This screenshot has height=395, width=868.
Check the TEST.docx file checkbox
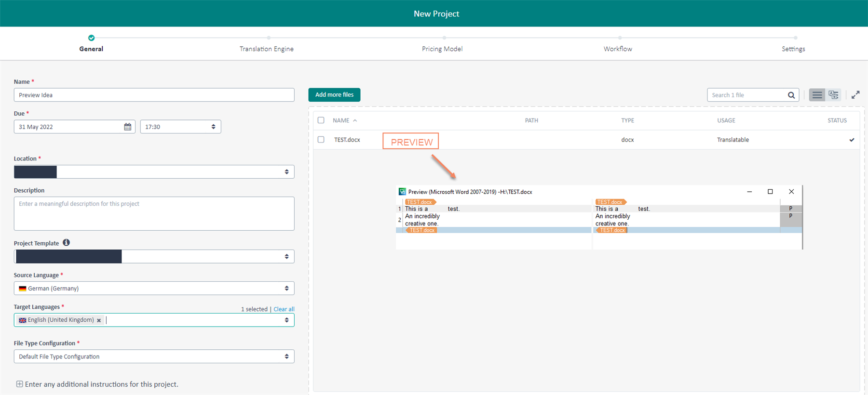(x=321, y=140)
